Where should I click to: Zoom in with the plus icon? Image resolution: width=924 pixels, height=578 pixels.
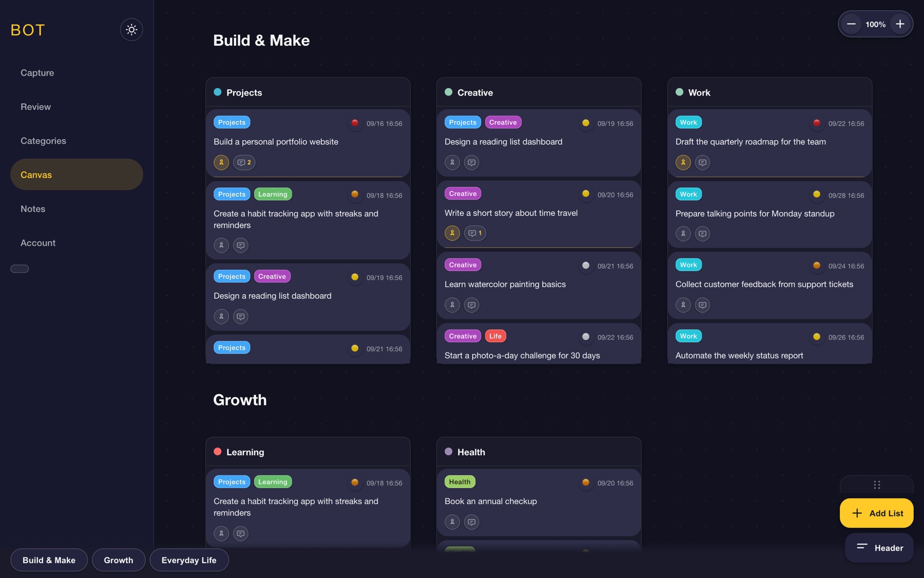[x=900, y=24]
